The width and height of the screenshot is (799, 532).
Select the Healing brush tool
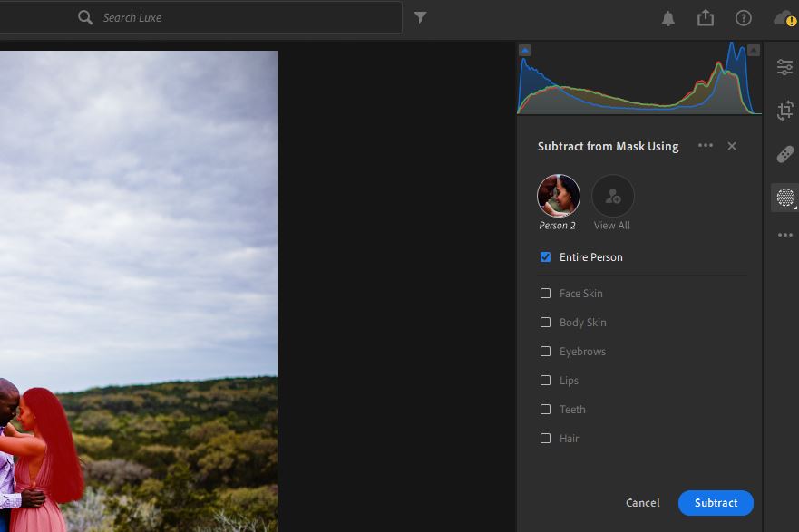[x=784, y=154]
